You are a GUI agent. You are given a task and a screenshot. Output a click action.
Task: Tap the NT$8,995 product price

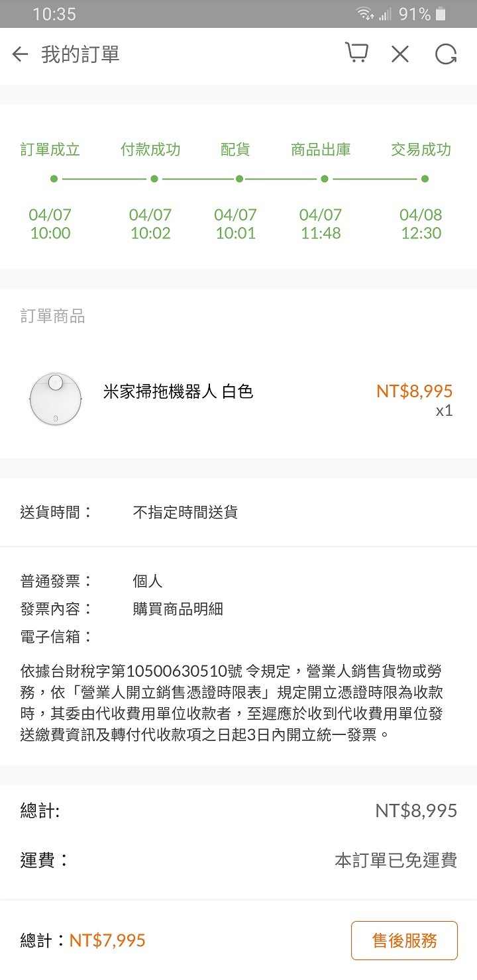coord(414,391)
